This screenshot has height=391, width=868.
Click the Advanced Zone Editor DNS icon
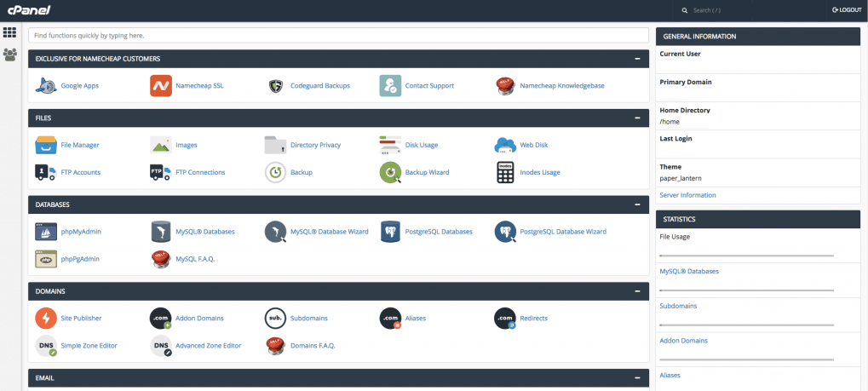(x=160, y=346)
